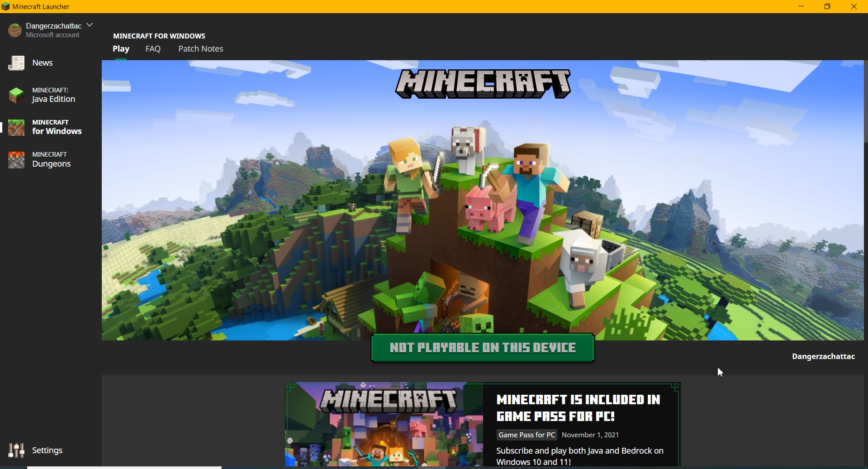Switch to the Play tab
Viewport: 868px width, 469px height.
[121, 49]
